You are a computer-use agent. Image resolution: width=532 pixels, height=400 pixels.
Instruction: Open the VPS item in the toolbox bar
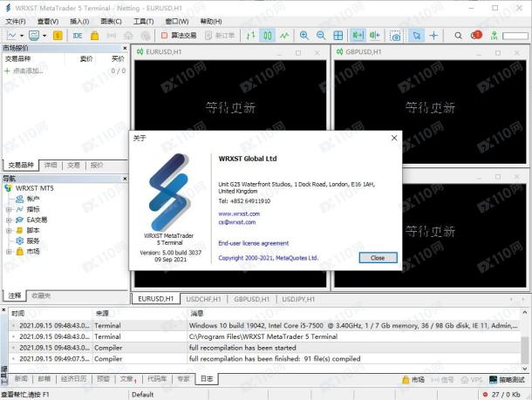click(x=472, y=380)
